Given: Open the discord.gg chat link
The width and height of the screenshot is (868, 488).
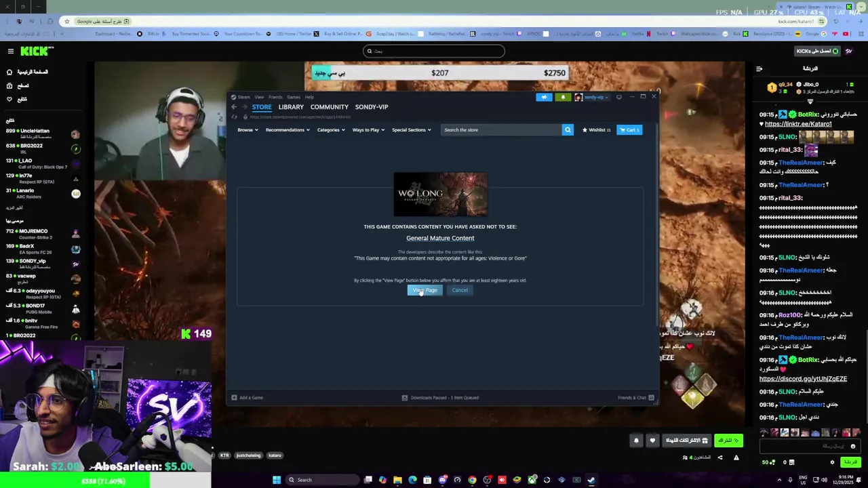Looking at the screenshot, I should [803, 379].
